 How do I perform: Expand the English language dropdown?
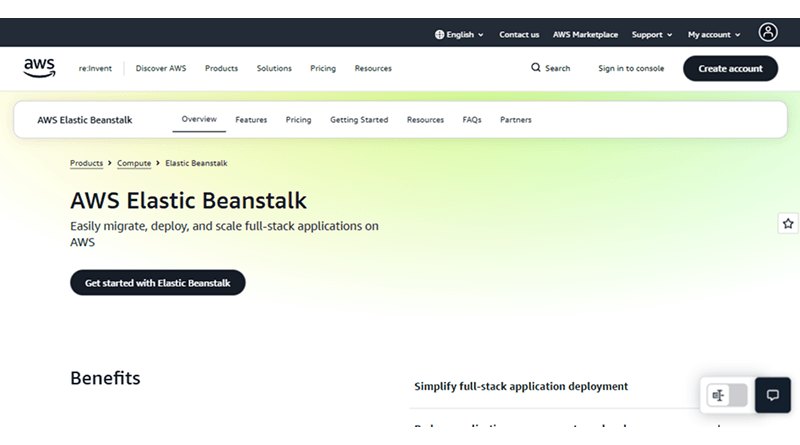click(459, 35)
